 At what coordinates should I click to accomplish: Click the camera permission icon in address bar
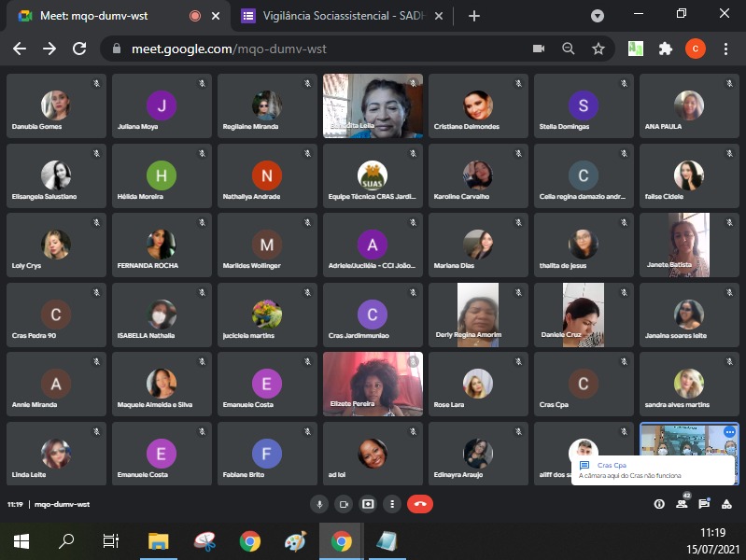pyautogui.click(x=539, y=49)
